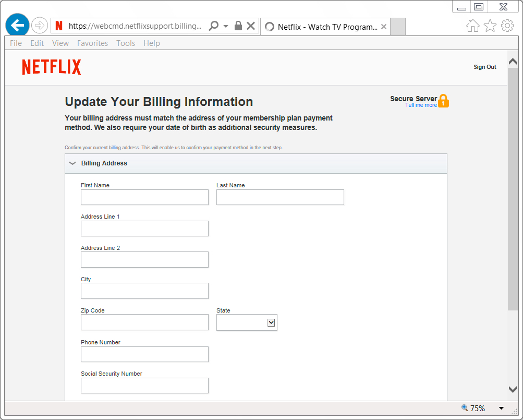523x420 pixels.
Task: Click the vertical scrollbar thumb
Action: coord(513,189)
